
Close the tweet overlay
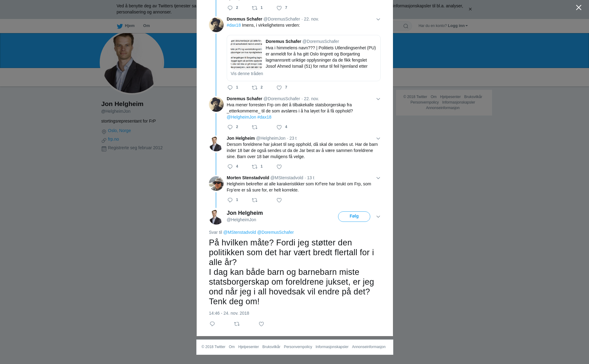[579, 7]
